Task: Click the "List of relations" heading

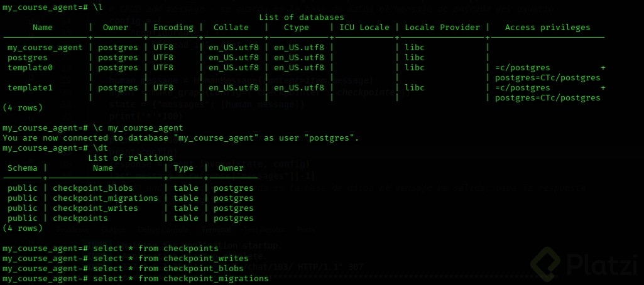Action: [x=131, y=158]
